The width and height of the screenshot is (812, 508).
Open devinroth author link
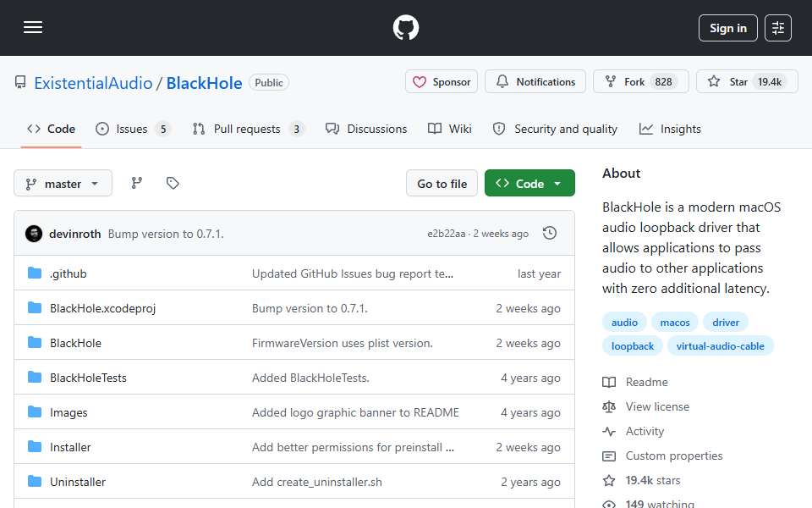click(x=75, y=234)
